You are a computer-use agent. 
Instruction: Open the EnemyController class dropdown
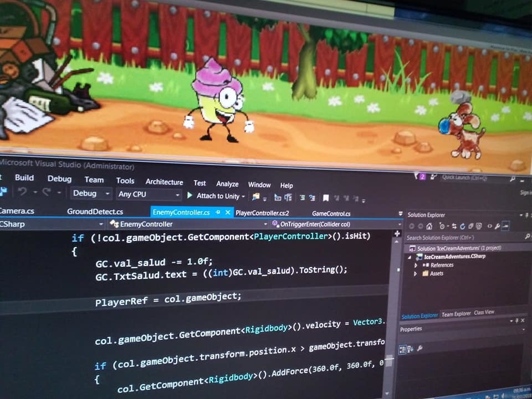189,224
